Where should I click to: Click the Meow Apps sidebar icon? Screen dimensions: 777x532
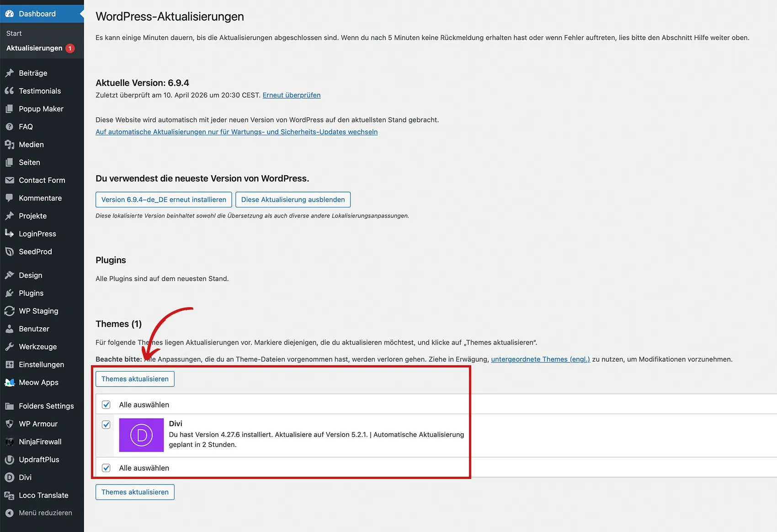pyautogui.click(x=10, y=383)
